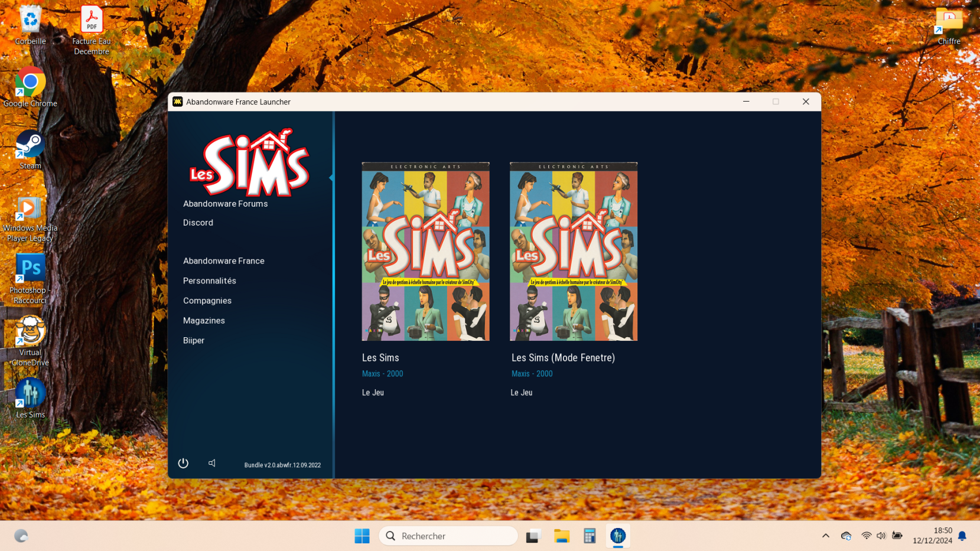Launch Le Jeu under Mode Fenetre
This screenshot has height=551, width=980.
coord(521,393)
